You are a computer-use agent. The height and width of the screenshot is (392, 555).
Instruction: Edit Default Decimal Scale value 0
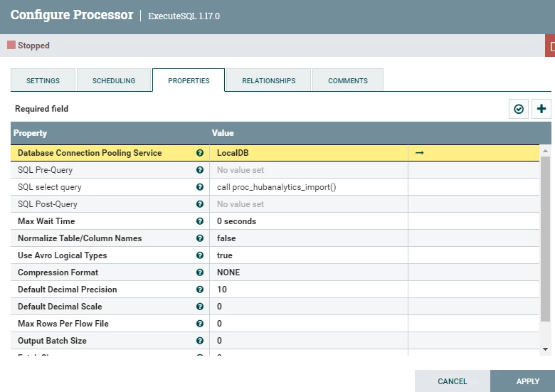click(x=309, y=307)
